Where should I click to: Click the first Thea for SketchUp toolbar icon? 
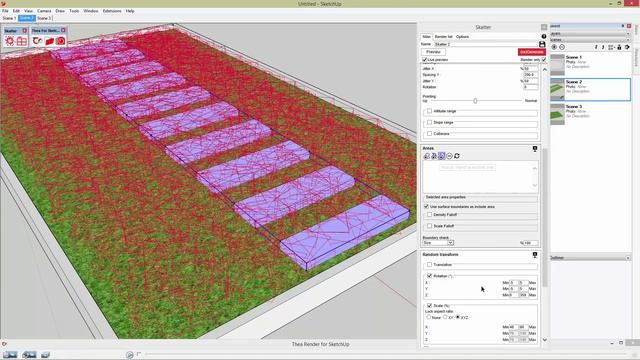click(x=37, y=41)
